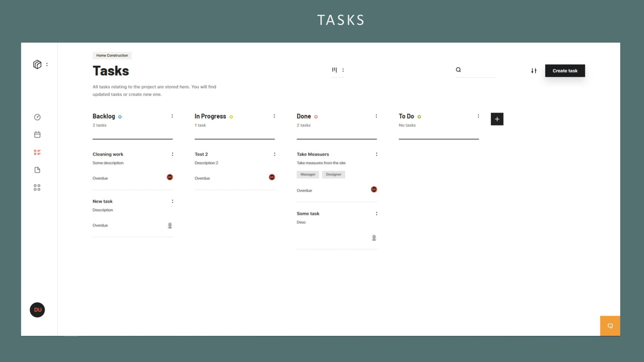Open the documents file icon in sidebar
The image size is (644, 362).
(37, 170)
